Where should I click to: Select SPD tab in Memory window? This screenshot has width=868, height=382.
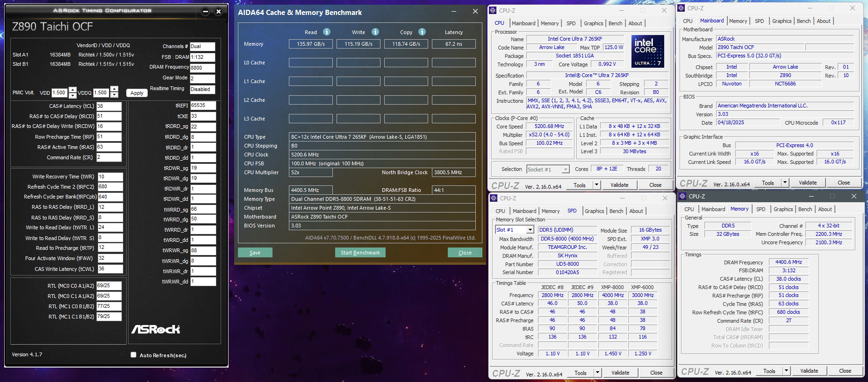pos(760,209)
